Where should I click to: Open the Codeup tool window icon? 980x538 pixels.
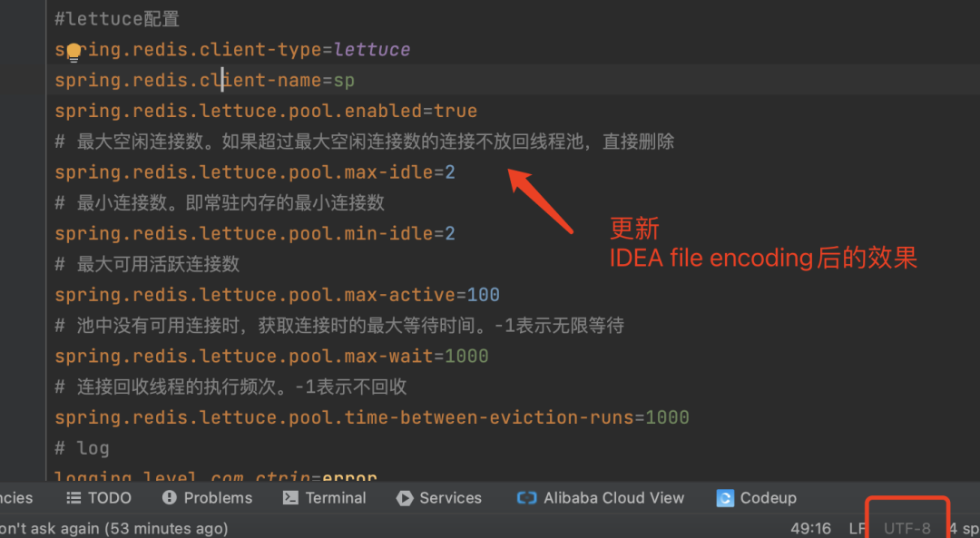tap(725, 498)
